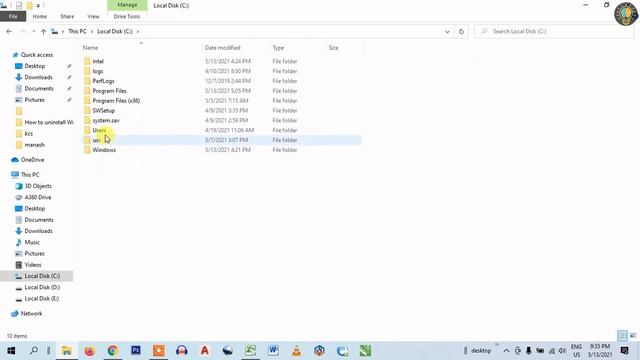Expand chevron after This PC breadcrumb
This screenshot has height=360, width=640.
coord(92,31)
